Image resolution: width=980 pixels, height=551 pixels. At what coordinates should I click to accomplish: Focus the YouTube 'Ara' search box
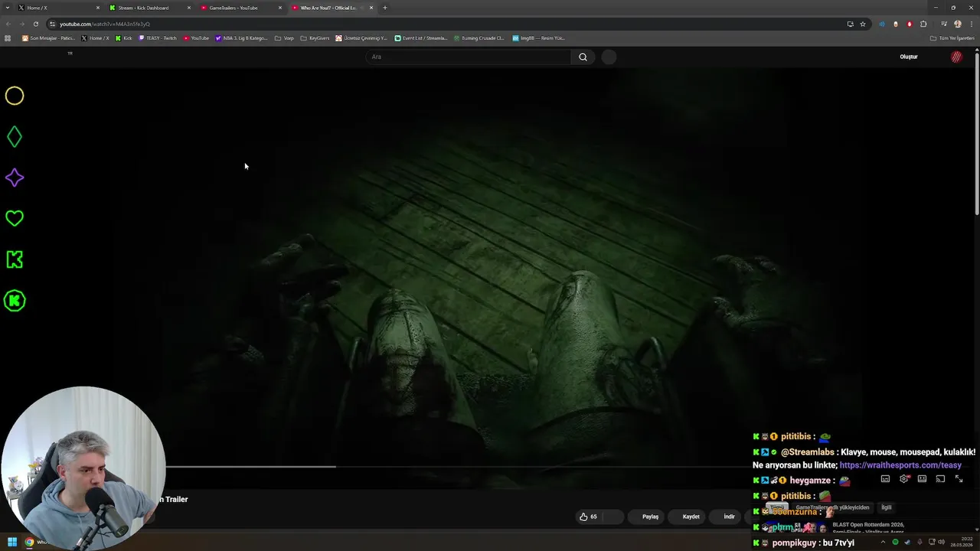point(468,57)
